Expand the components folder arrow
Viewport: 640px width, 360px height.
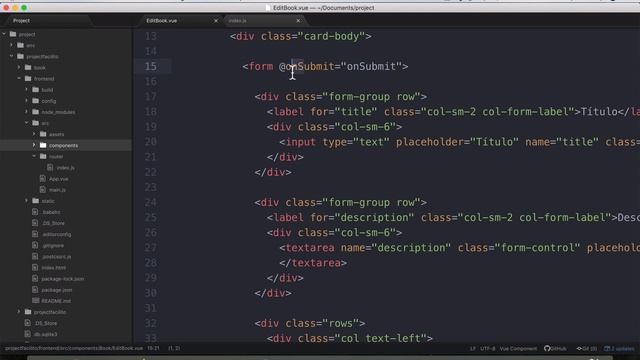pos(34,145)
